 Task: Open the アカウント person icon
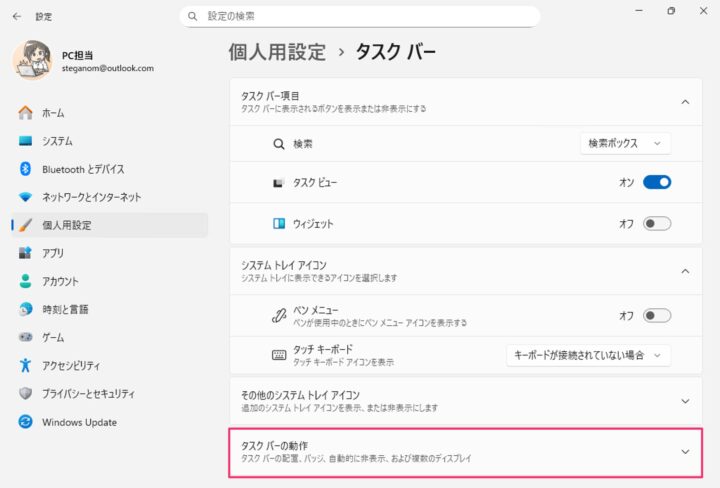tap(25, 281)
